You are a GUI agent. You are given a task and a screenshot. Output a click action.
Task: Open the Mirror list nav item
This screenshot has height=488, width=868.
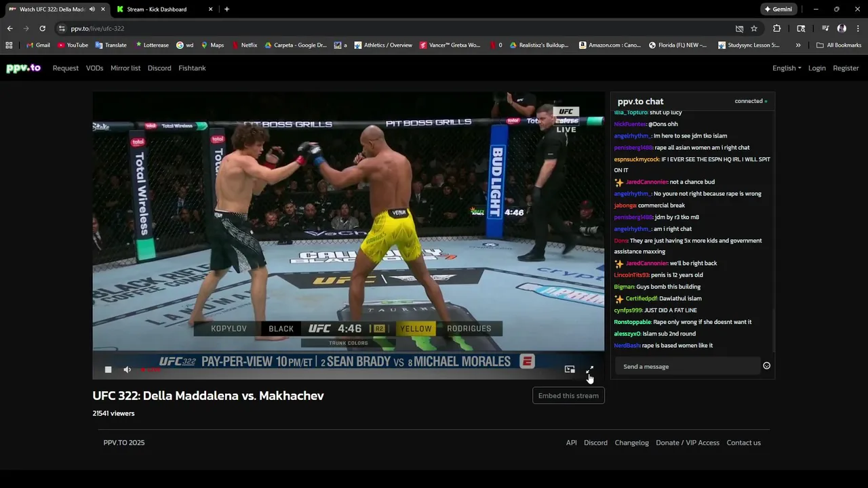125,68
